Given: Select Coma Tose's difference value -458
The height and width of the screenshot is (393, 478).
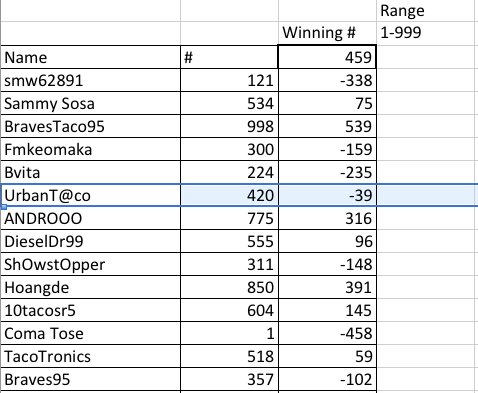Looking at the screenshot, I should click(x=327, y=333).
